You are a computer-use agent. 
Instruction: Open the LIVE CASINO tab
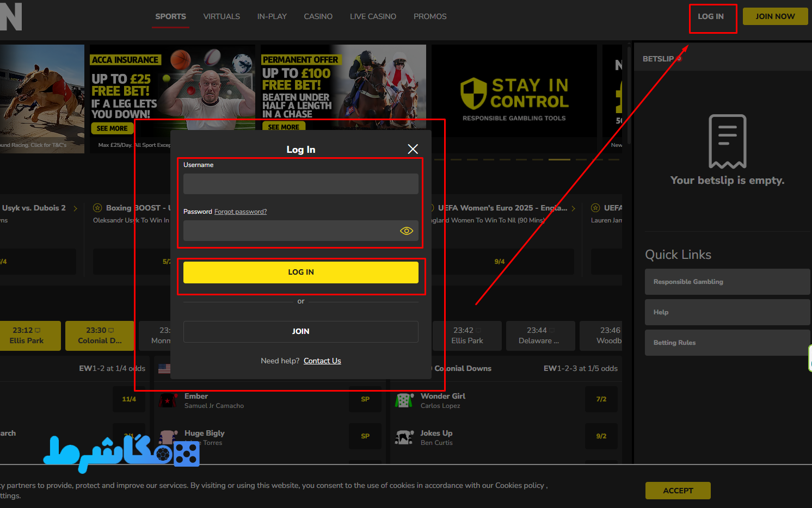[x=373, y=16]
